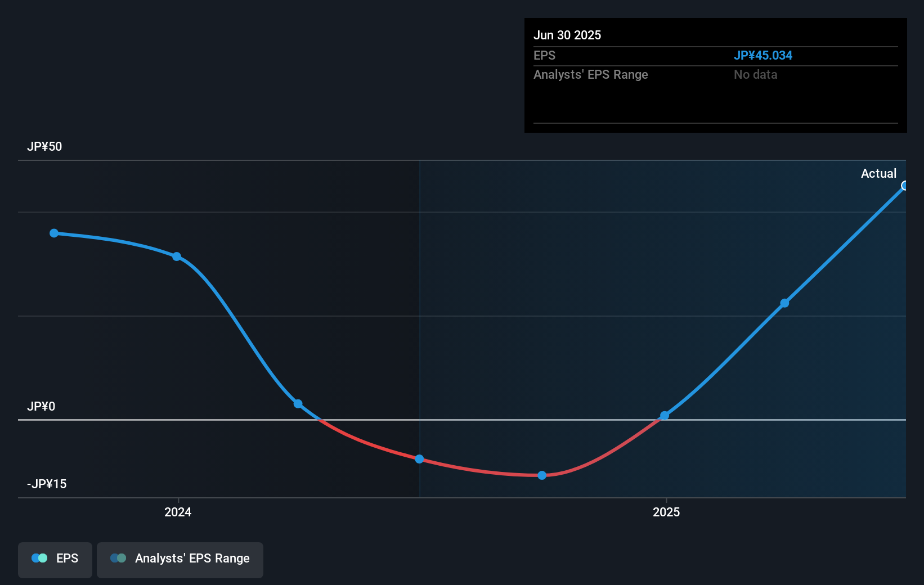Select the EPS data point above 2024
The width and height of the screenshot is (924, 585).
click(177, 256)
